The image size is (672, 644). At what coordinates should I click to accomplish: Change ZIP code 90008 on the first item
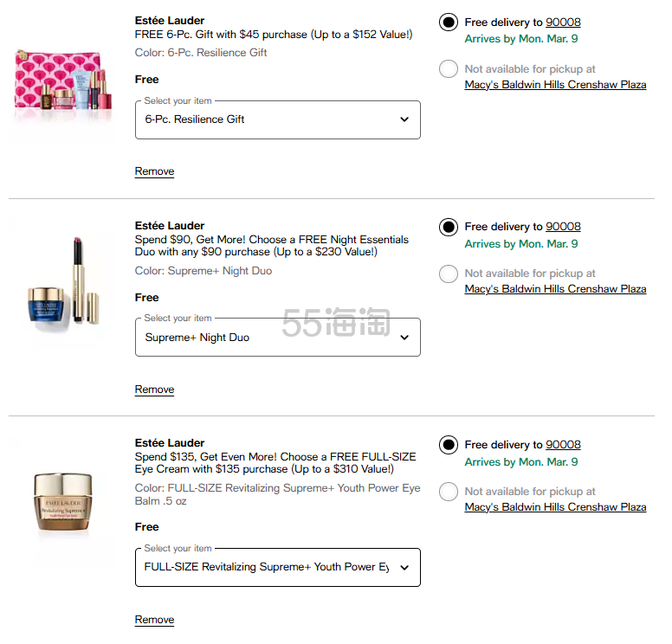coord(563,23)
